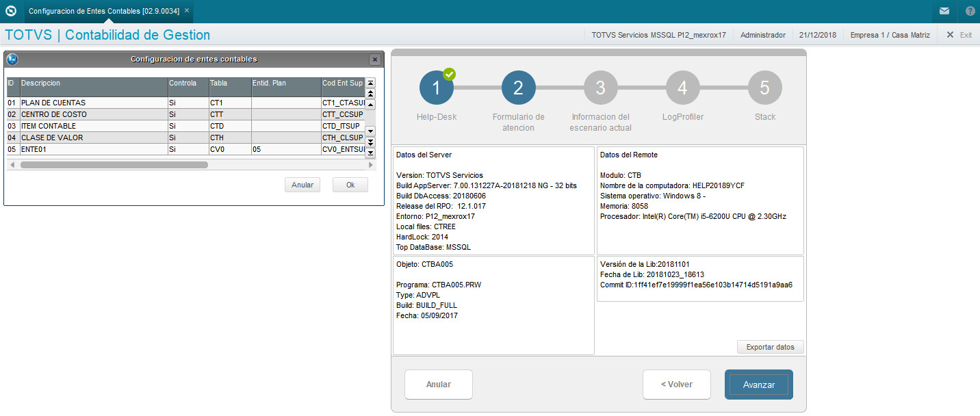
Task: Jump to the first grid record with the top arrow
Action: tap(371, 82)
